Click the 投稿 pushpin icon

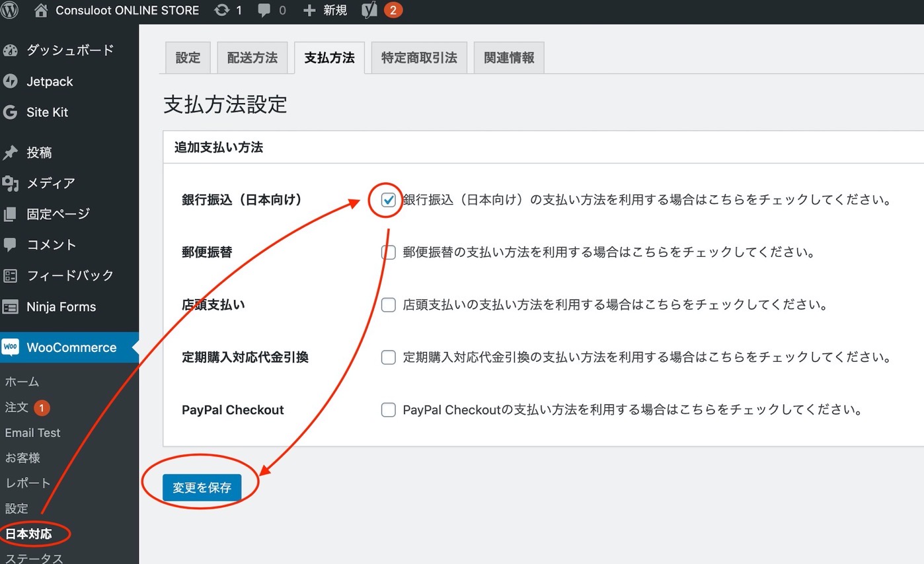[x=10, y=153]
